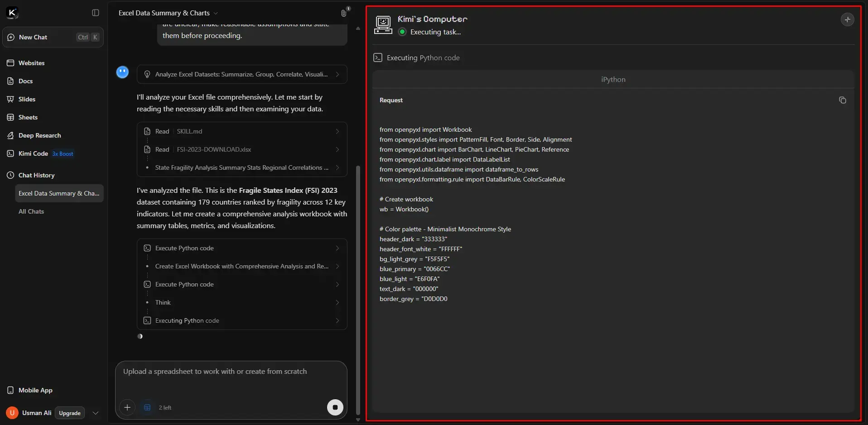Open Deep Research tool
Screen dimensions: 868x425
pyautogui.click(x=39, y=135)
